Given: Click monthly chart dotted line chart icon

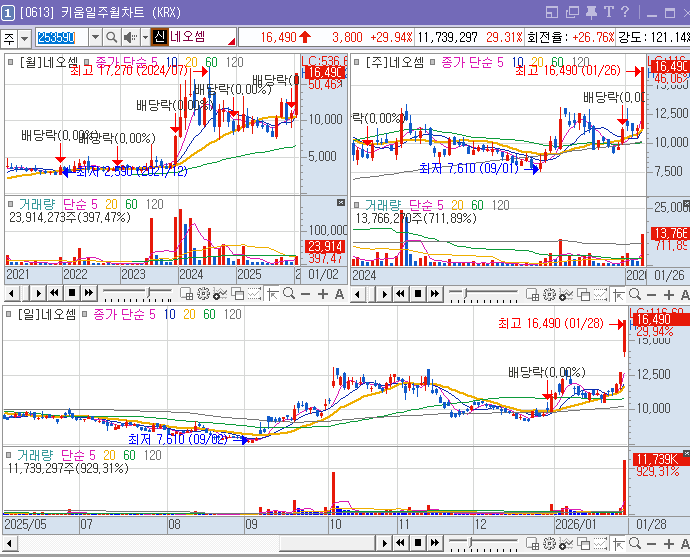Looking at the screenshot, I should [x=254, y=293].
